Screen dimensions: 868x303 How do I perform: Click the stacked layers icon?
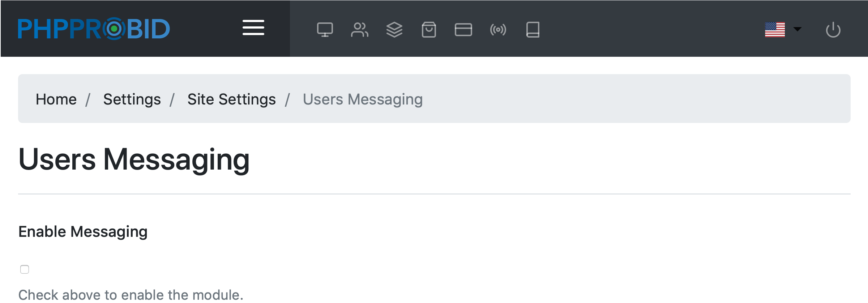[394, 30]
